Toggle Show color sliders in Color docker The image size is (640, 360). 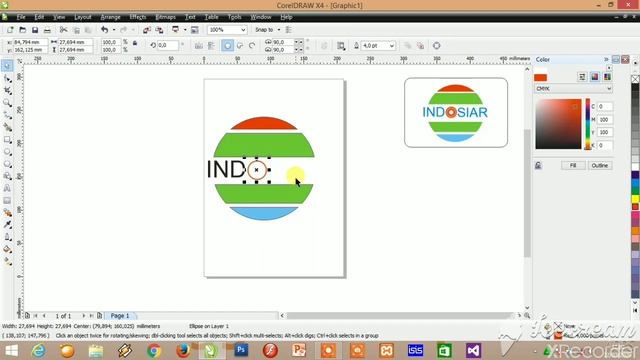[x=582, y=77]
